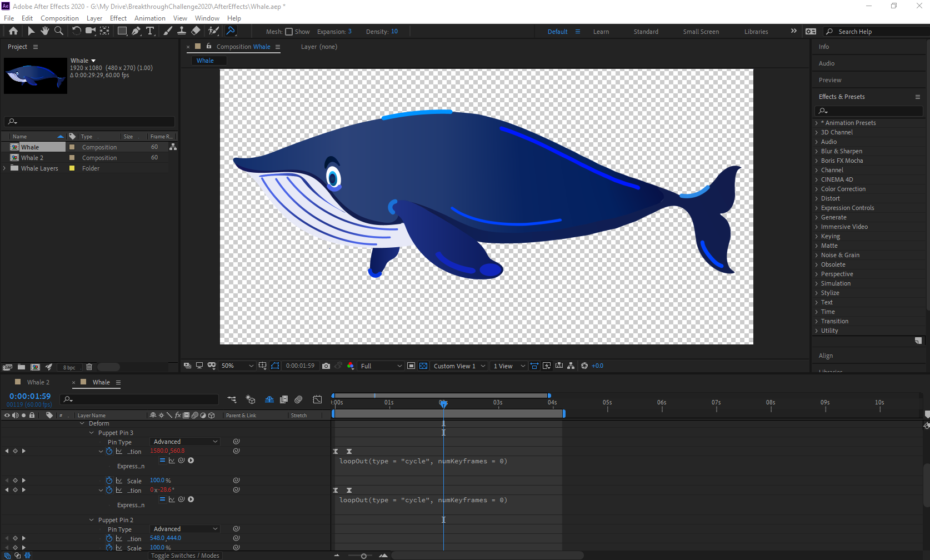This screenshot has height=560, width=930.
Task: Click the Graph Editor button in timeline
Action: pyautogui.click(x=317, y=399)
